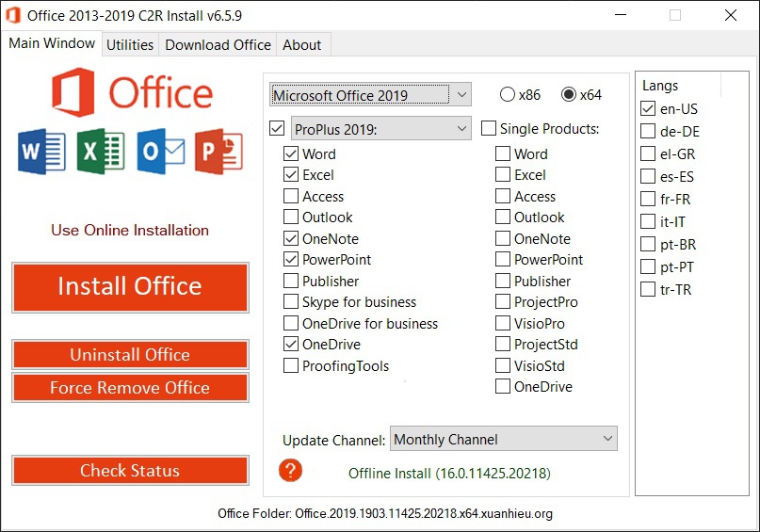Viewport: 760px width, 532px height.
Task: Check the tr-TR language
Action: click(x=648, y=289)
